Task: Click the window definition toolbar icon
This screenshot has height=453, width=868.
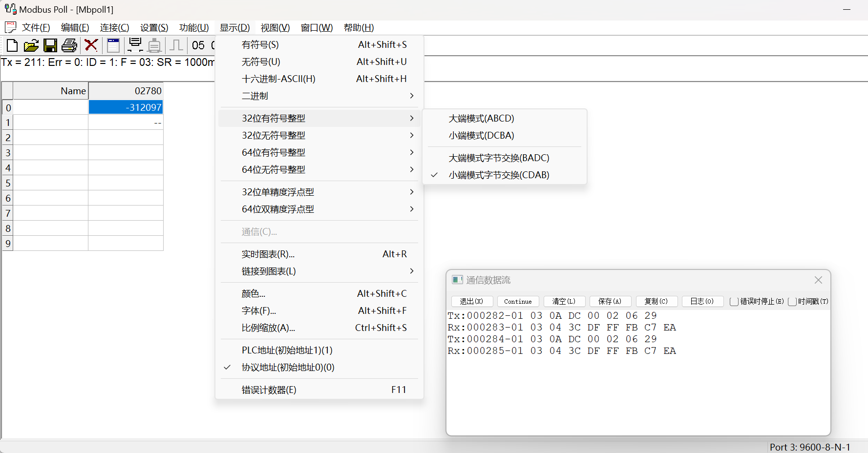Action: [x=113, y=45]
